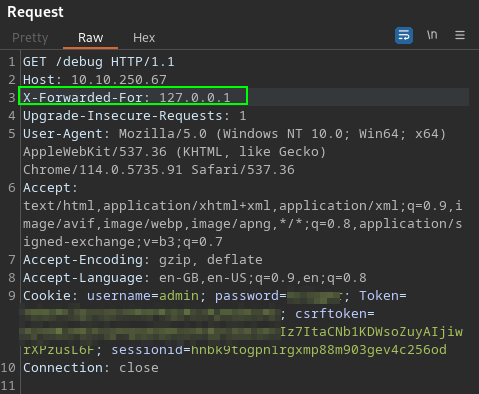
Task: Click the 'igned-exchange;v=b3;q=0.7' text
Action: coord(123,242)
